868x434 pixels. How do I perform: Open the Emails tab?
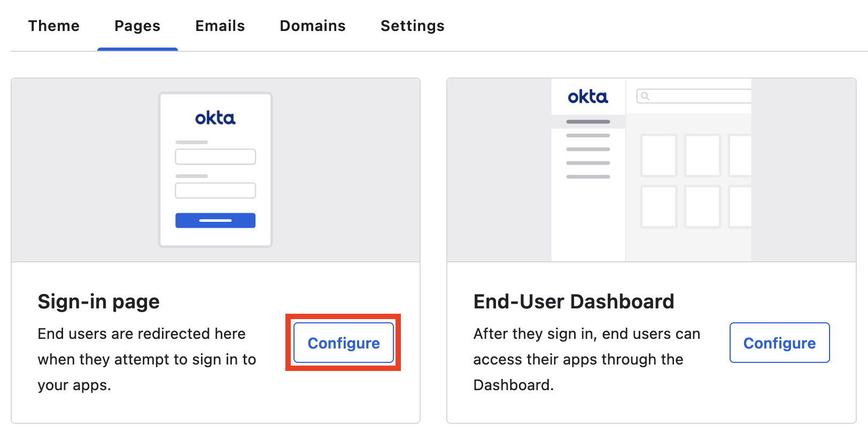pyautogui.click(x=220, y=25)
